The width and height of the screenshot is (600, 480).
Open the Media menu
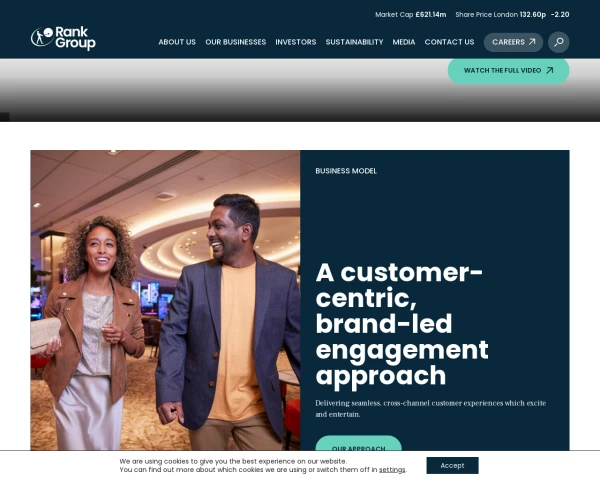[x=404, y=42]
